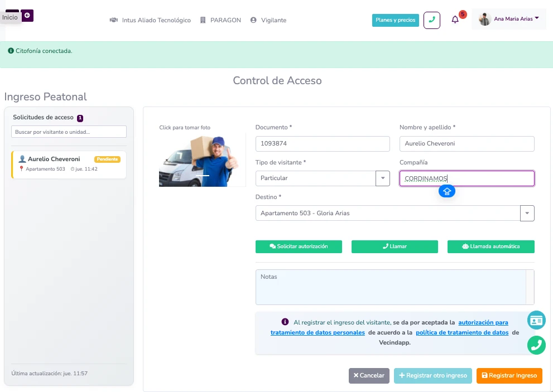Image resolution: width=553 pixels, height=392 pixels.
Task: Click the Vigilante person icon
Action: pos(254,20)
